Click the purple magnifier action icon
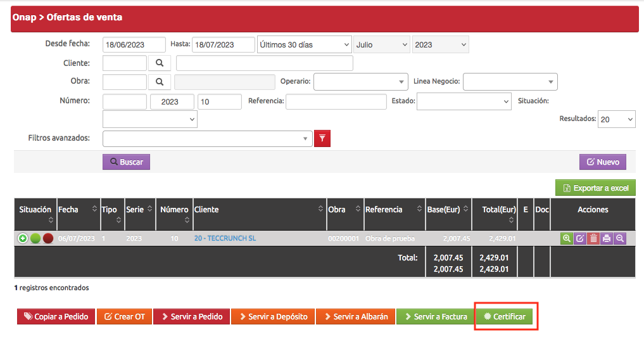 [620, 238]
